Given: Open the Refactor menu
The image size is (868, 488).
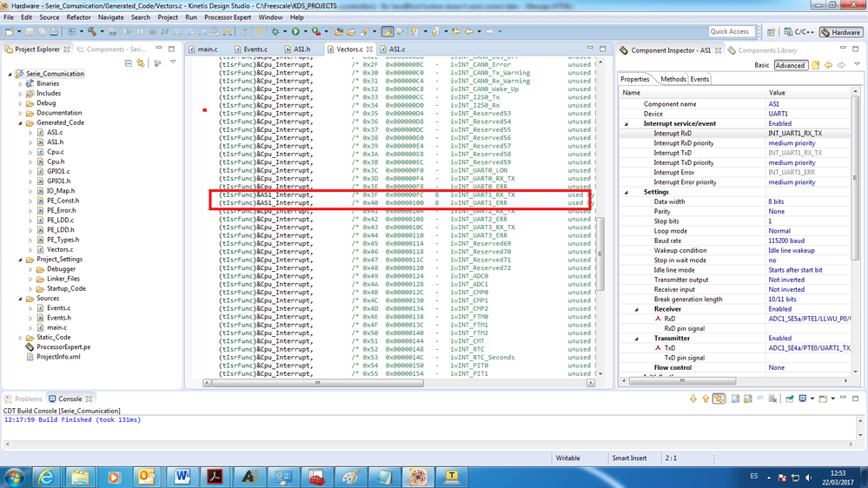Looking at the screenshot, I should pos(78,17).
